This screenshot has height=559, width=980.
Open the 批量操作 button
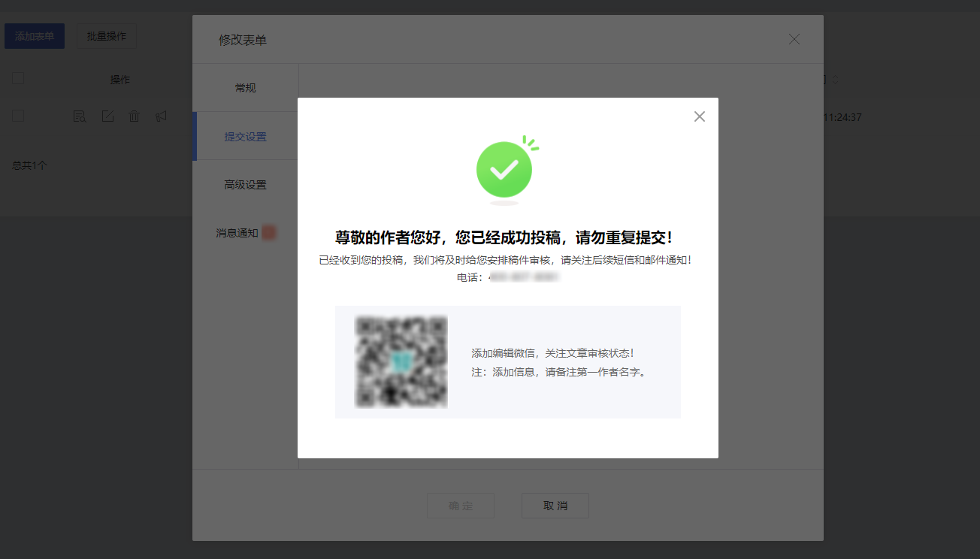107,36
